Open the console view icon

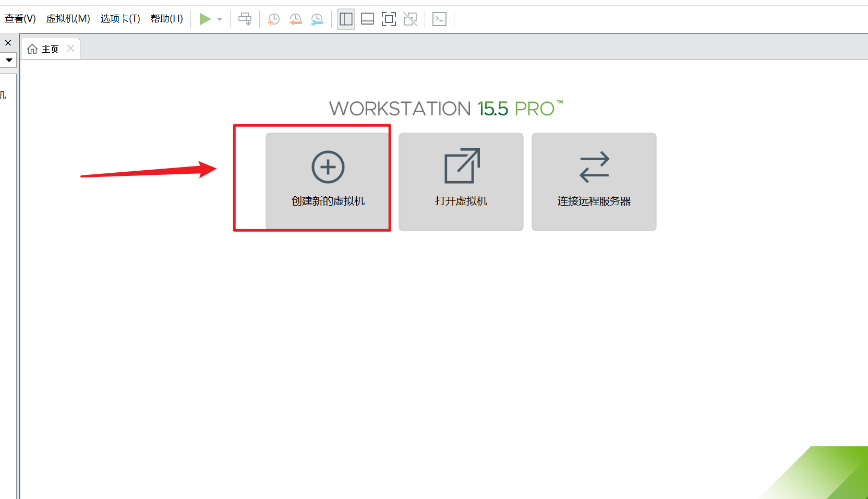[440, 19]
